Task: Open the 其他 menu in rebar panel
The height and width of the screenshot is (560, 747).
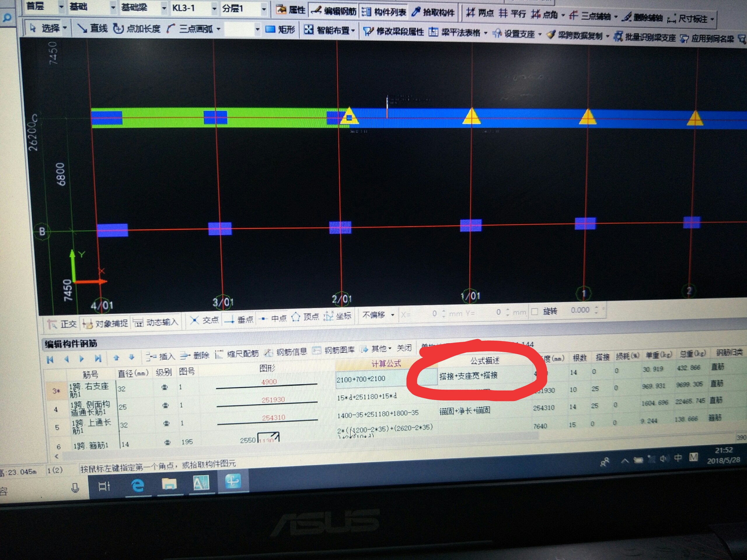Action: pyautogui.click(x=376, y=349)
